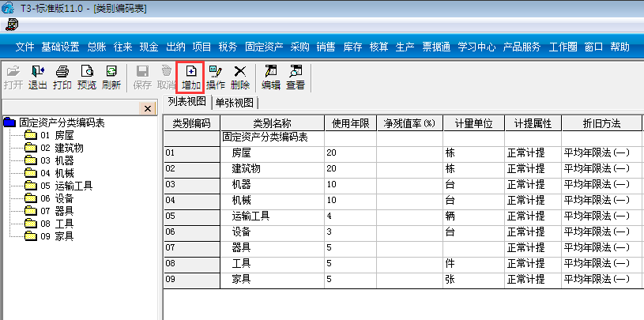
Task: Select 09 家具 folder in the tree
Action: pyautogui.click(x=57, y=236)
